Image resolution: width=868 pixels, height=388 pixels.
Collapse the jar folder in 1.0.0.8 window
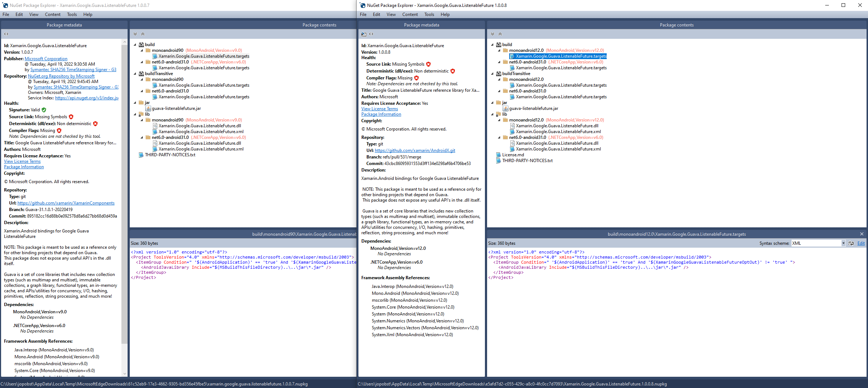pos(492,103)
